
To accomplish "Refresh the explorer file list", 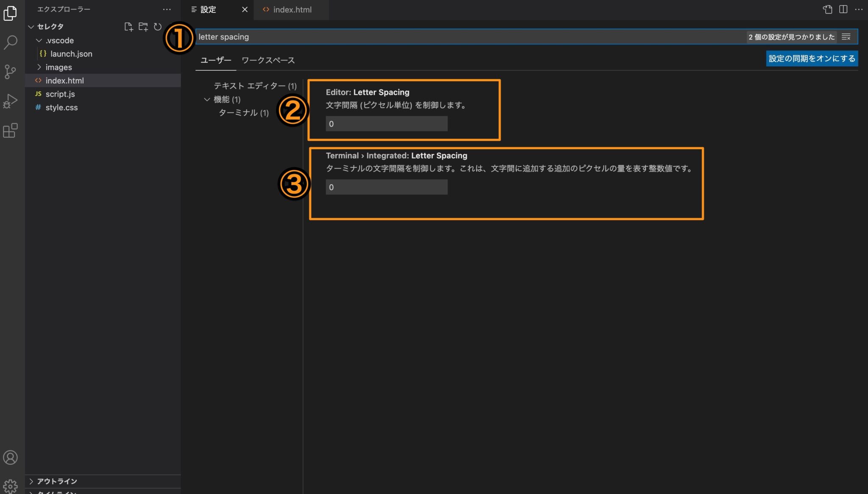I will (158, 26).
